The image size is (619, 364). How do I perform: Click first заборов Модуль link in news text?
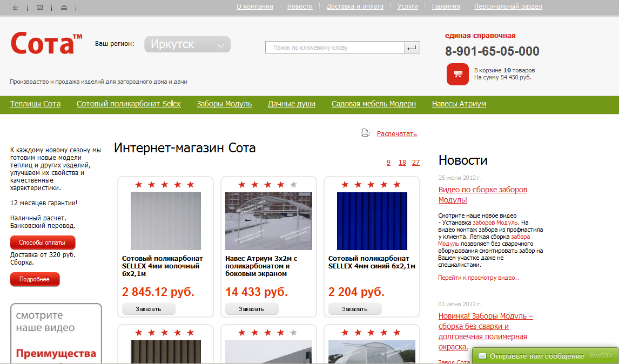pos(495,223)
